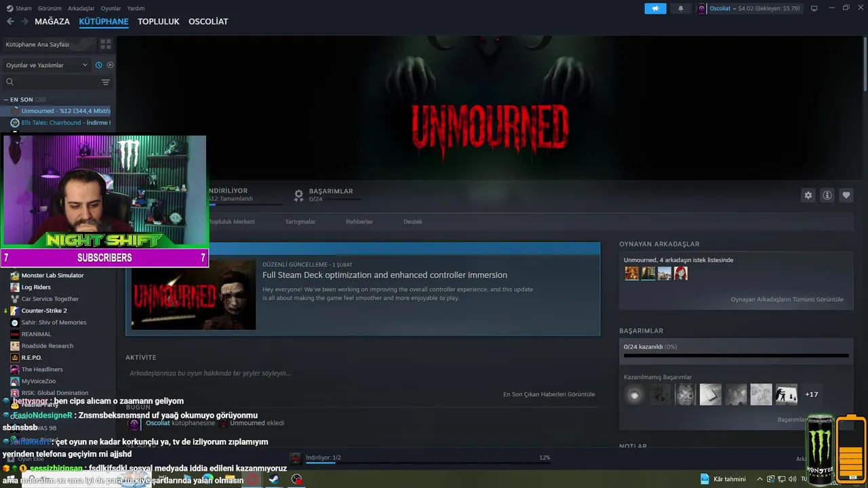Click the 0/24 achievements progress bar
The image size is (868, 488).
[736, 355]
